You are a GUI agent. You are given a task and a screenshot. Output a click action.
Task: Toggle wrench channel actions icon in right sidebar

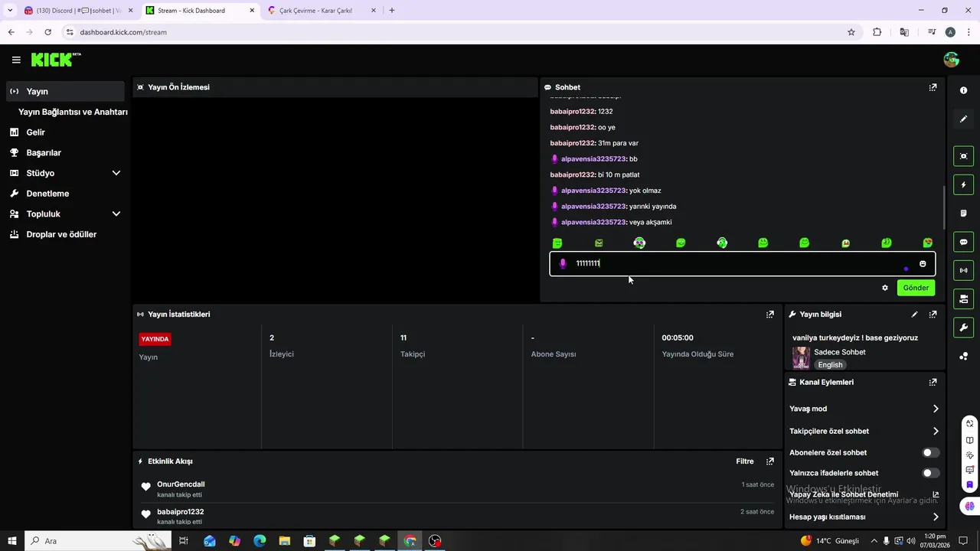pos(963,328)
